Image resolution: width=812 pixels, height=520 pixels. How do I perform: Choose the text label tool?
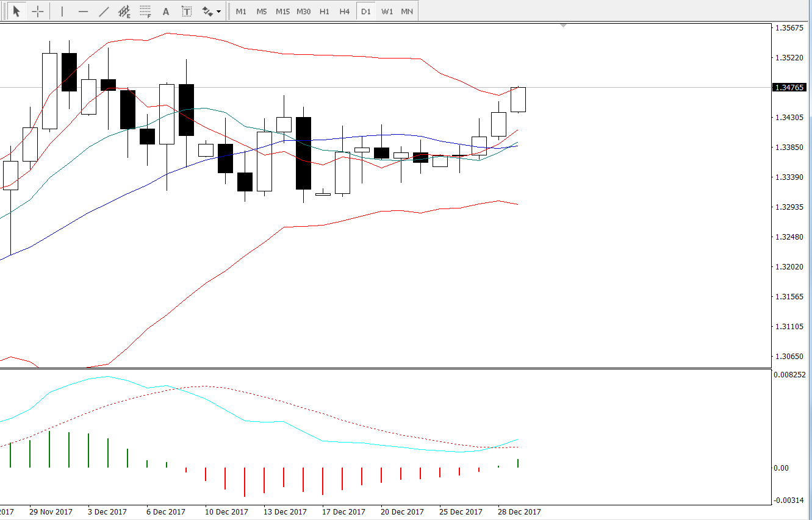[x=187, y=11]
